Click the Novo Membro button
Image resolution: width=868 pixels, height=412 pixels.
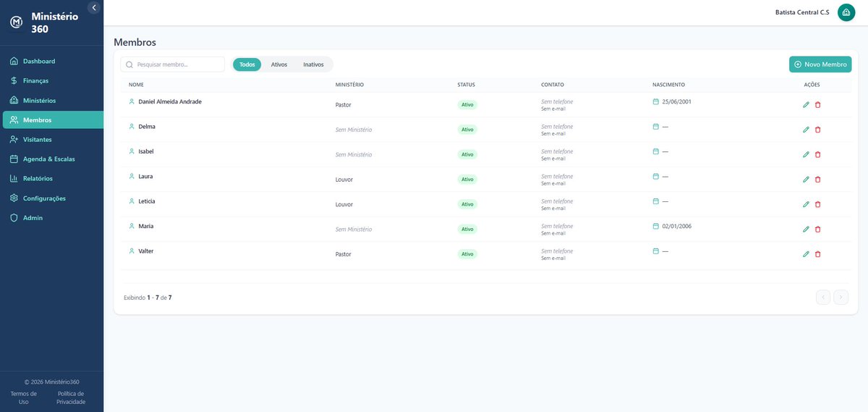coord(820,64)
